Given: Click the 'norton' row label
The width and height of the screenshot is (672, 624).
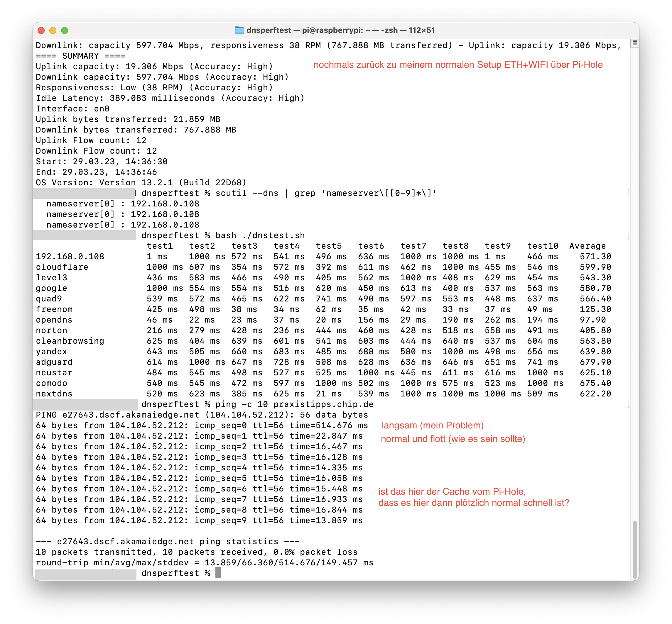Looking at the screenshot, I should pos(51,330).
